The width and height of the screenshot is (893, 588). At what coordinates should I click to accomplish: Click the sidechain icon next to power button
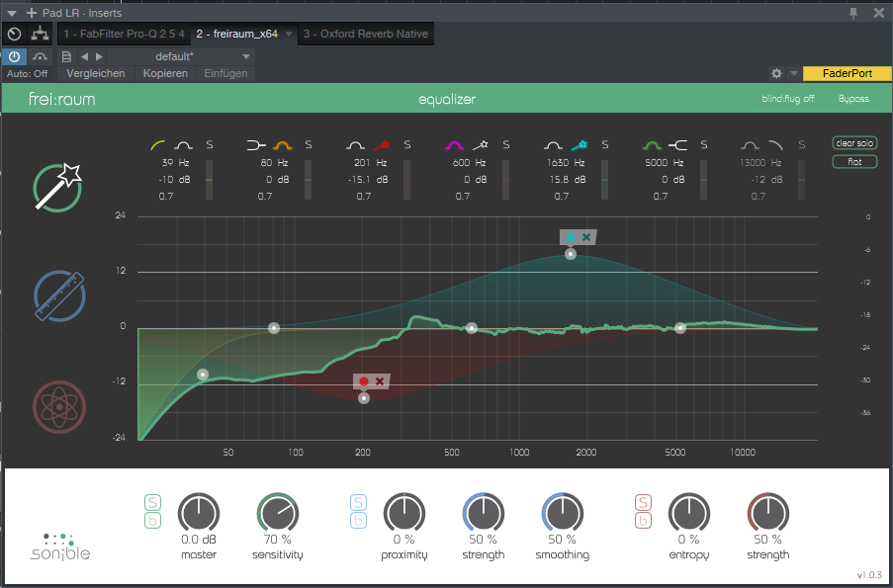click(40, 56)
